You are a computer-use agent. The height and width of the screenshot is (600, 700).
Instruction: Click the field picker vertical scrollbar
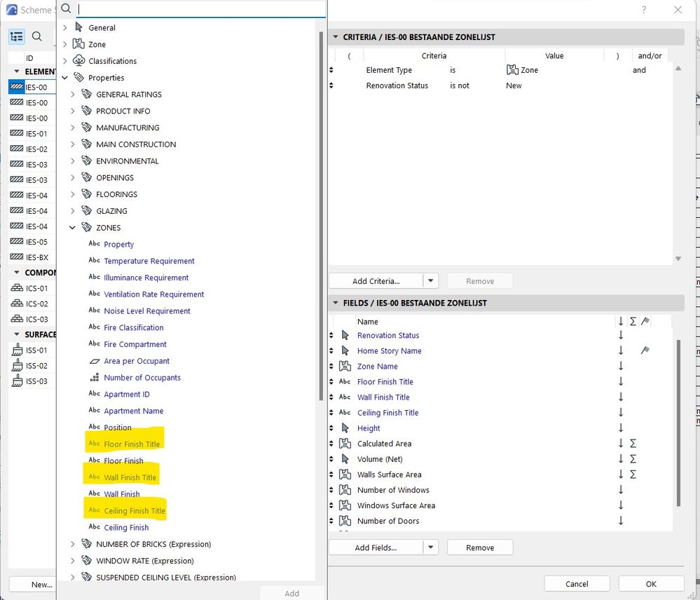pyautogui.click(x=321, y=216)
